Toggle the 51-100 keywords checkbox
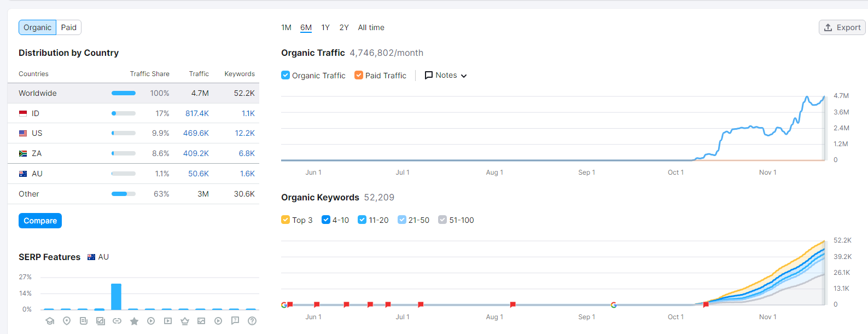Viewport: 868px width, 334px height. [x=442, y=220]
